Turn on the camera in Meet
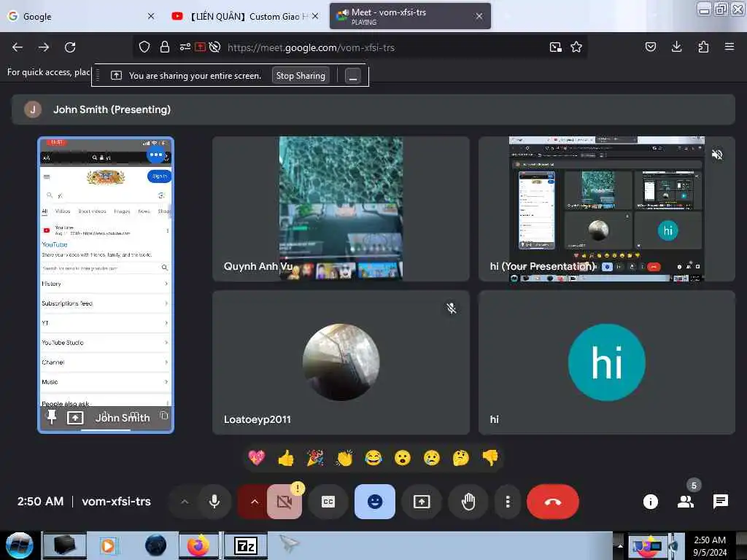The width and height of the screenshot is (747, 560). [x=285, y=502]
